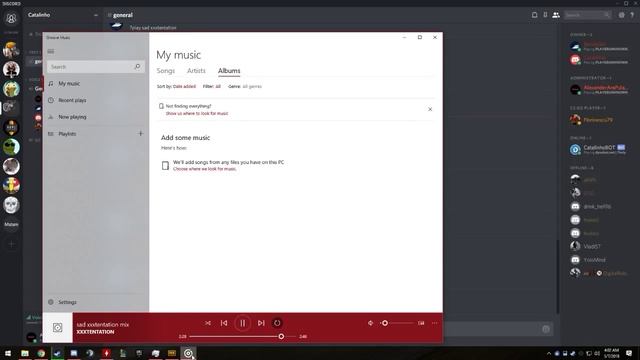Open My music in Groove sidebar
640x360 pixels.
[x=96, y=83]
